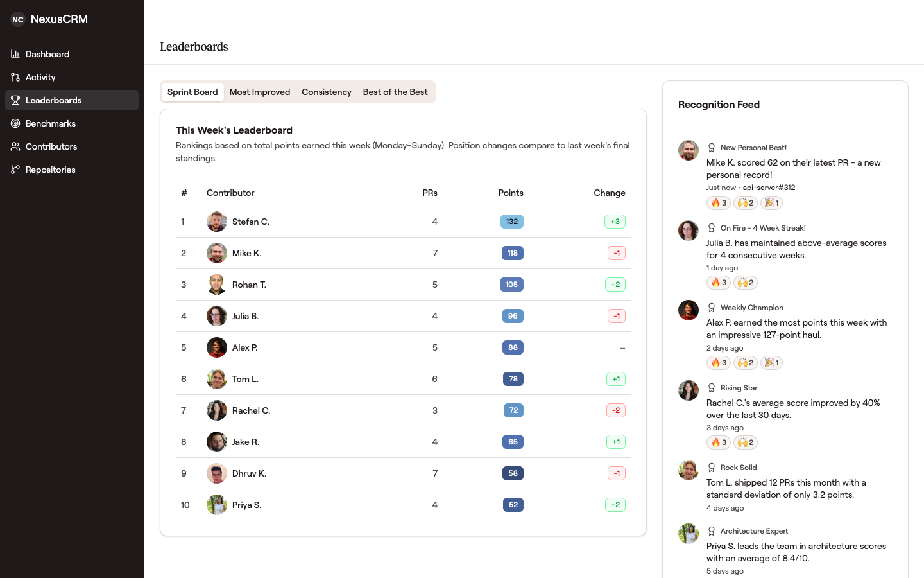Click Dhruv K.'s name in row 9

coord(249,473)
